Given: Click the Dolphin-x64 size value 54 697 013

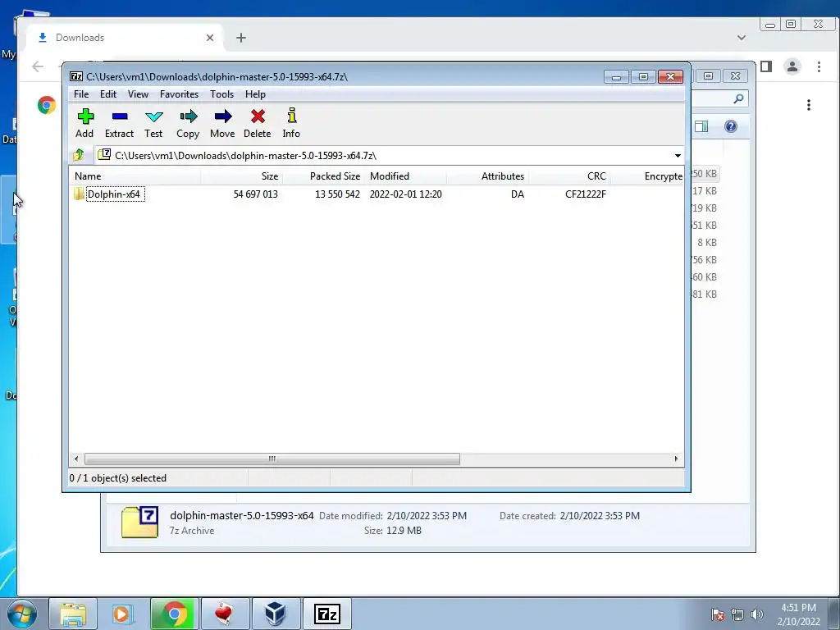Looking at the screenshot, I should pyautogui.click(x=256, y=194).
